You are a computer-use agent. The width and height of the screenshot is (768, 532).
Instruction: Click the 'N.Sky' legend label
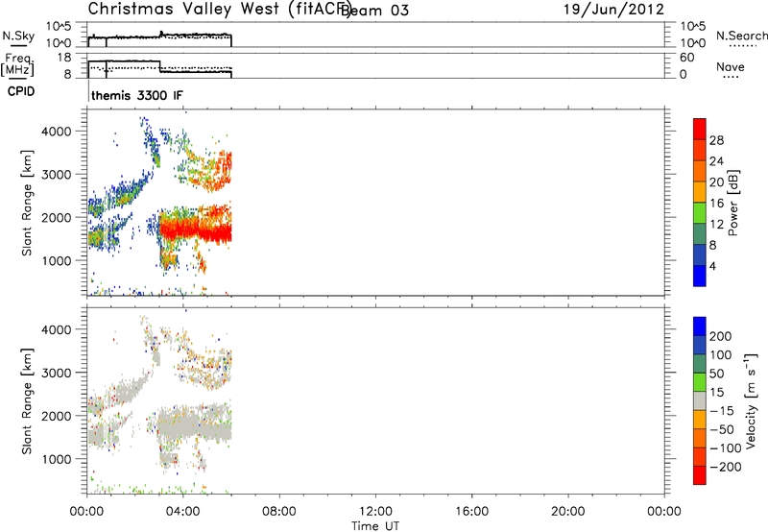click(18, 36)
